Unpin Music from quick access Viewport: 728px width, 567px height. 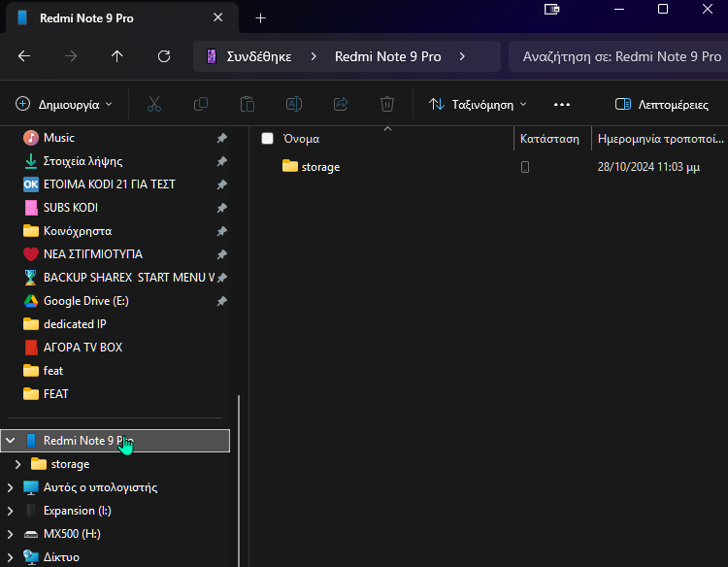[222, 138]
